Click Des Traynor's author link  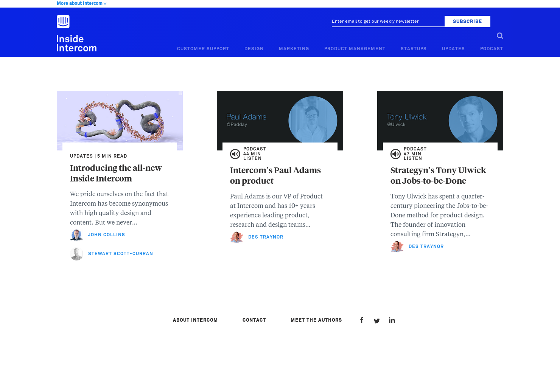(266, 237)
